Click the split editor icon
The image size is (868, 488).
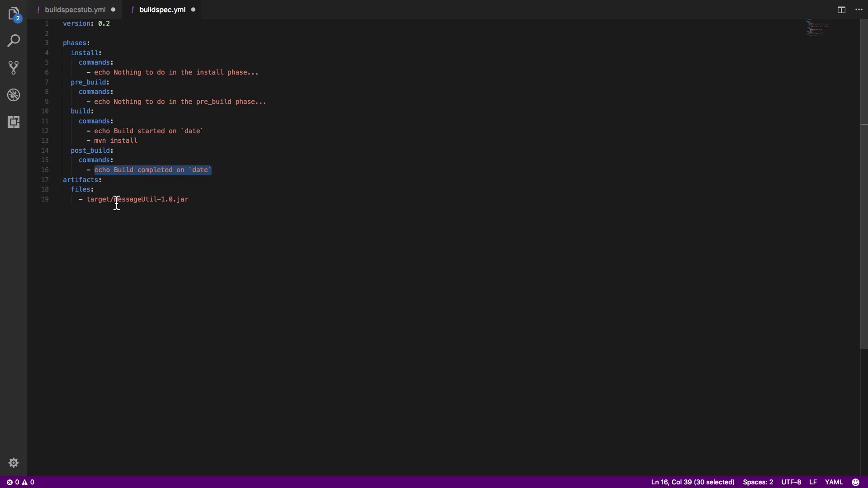click(x=841, y=9)
